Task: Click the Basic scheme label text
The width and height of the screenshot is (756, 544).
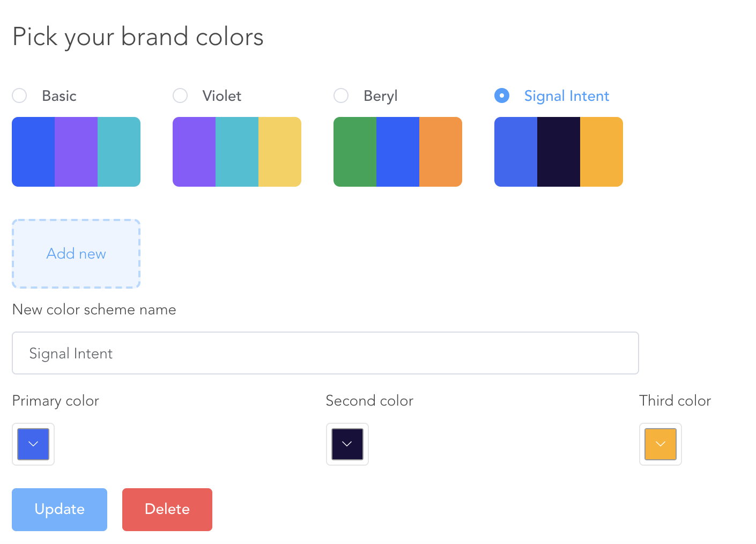Action: click(x=59, y=96)
